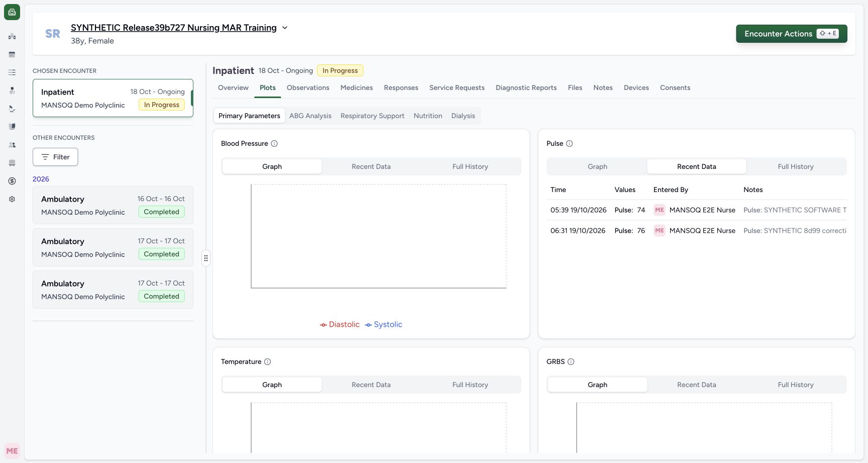Click the sidebar panel resize handle
Image resolution: width=868 pixels, height=463 pixels.
(x=206, y=258)
